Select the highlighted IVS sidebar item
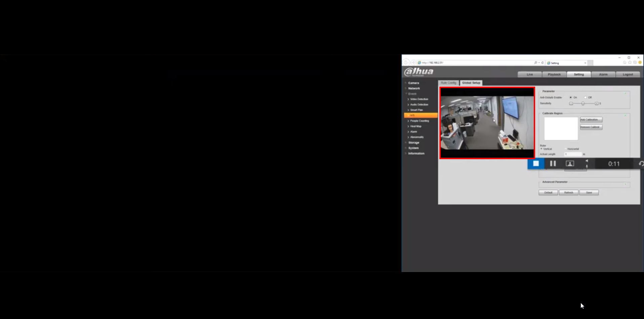This screenshot has width=644, height=319. 421,115
